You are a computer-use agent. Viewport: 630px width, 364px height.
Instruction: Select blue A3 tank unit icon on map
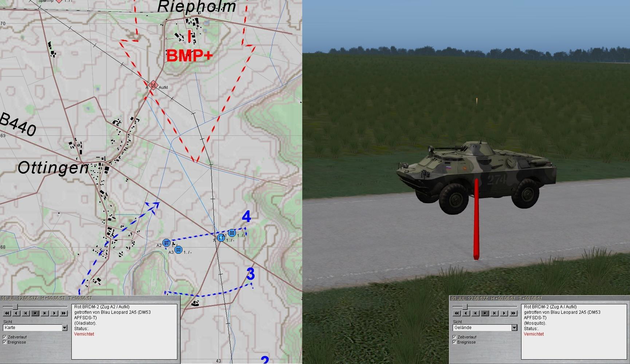[178, 250]
